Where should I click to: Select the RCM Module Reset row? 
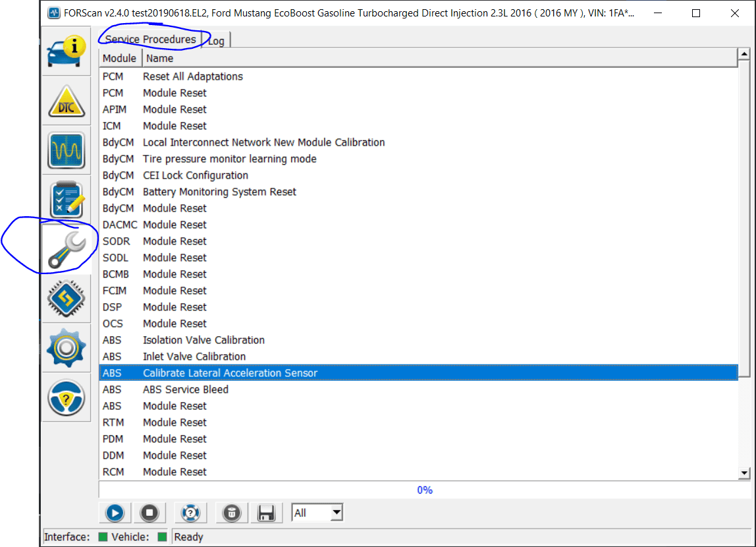coord(419,472)
